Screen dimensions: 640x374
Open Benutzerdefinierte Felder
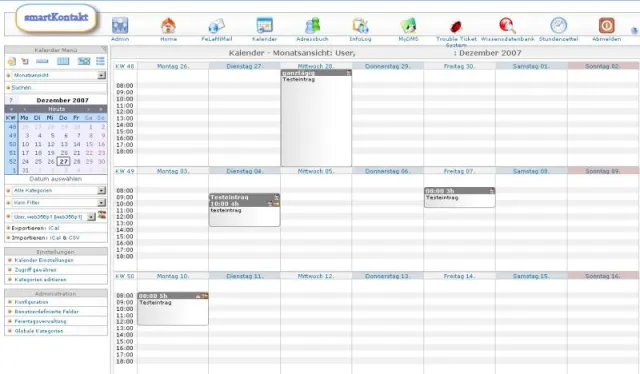click(x=47, y=312)
